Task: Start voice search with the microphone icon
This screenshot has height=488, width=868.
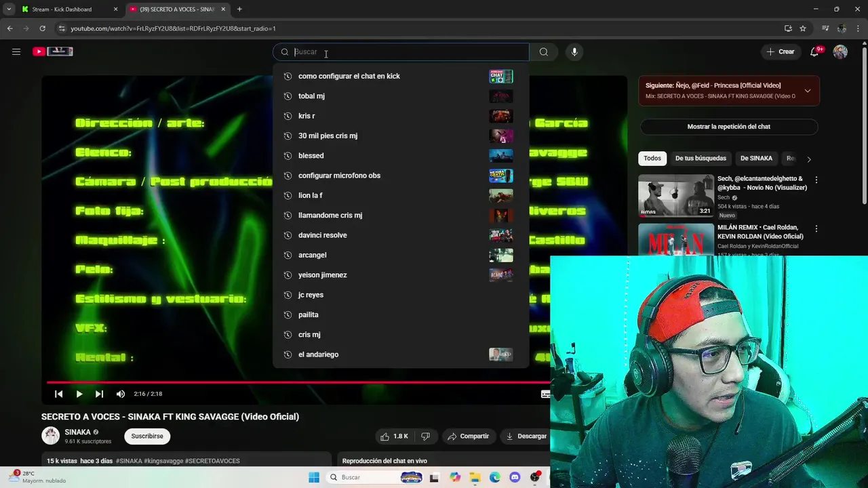Action: coord(574,52)
